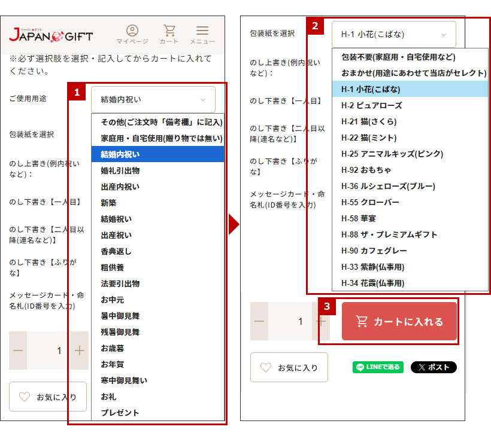Choose H-21 猫(さくら) wrapping option
The width and height of the screenshot is (491, 448).
tap(369, 121)
